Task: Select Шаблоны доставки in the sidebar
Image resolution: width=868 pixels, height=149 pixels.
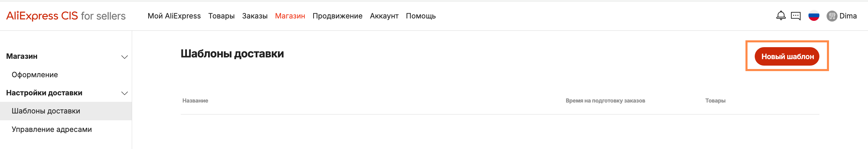Action: tap(46, 111)
